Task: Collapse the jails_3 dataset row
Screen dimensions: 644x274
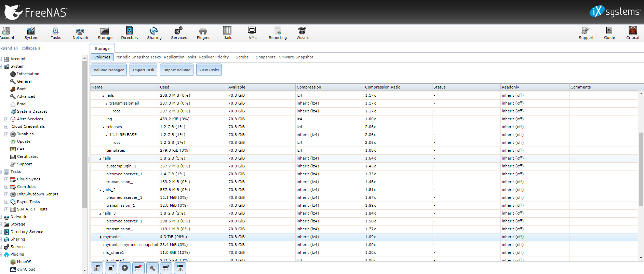Action: point(100,214)
